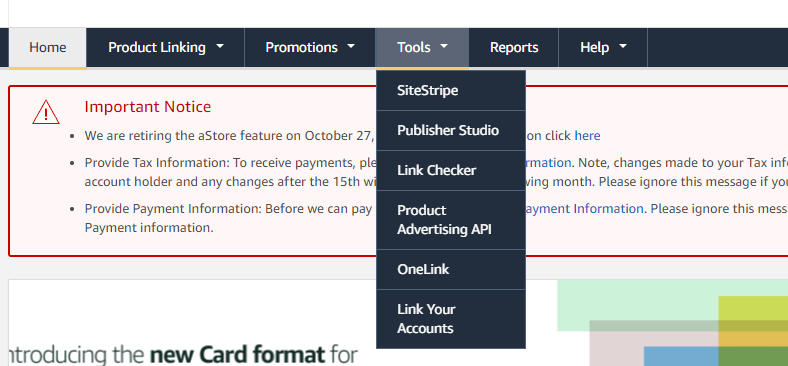
Task: Go to the Reports tab
Action: point(514,48)
